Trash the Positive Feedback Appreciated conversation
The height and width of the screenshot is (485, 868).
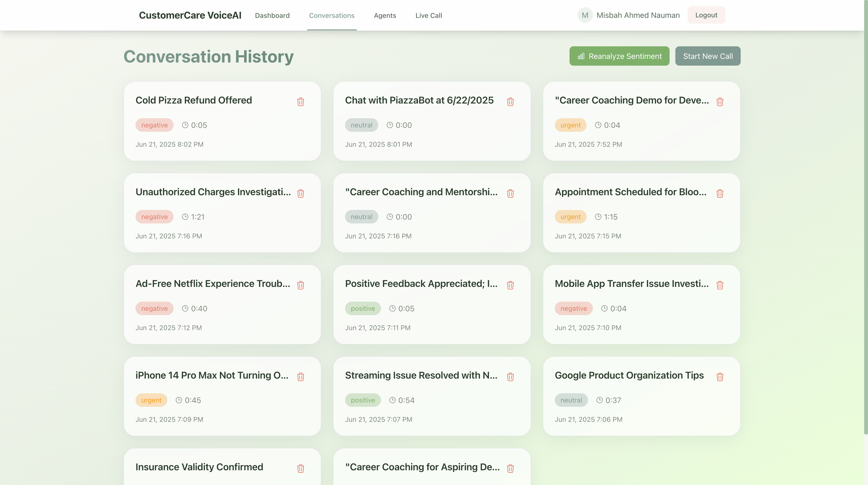coord(510,285)
